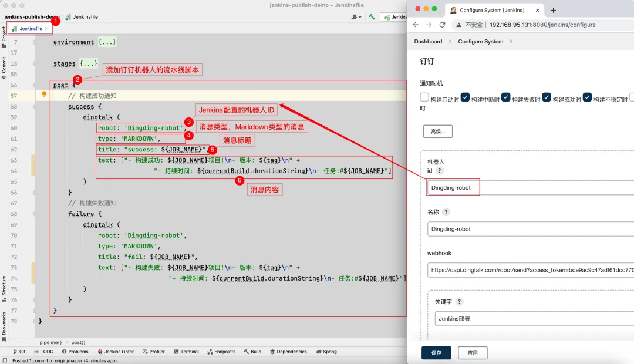Open the Dependencies tool window
This screenshot has height=364, width=634.
pyautogui.click(x=288, y=352)
